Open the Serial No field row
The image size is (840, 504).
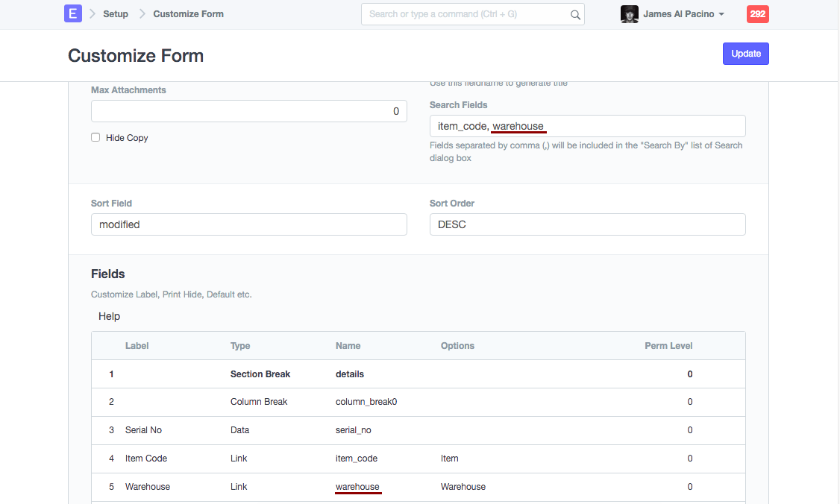(x=418, y=430)
